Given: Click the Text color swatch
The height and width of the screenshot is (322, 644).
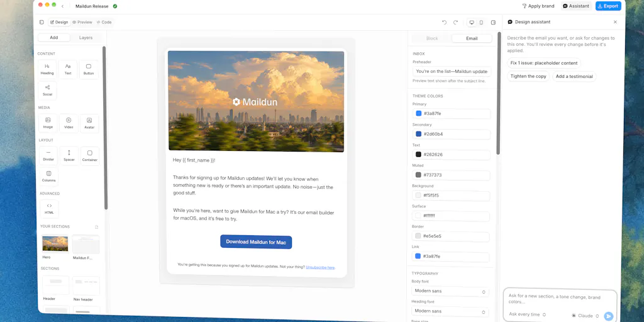Looking at the screenshot, I should (418, 155).
